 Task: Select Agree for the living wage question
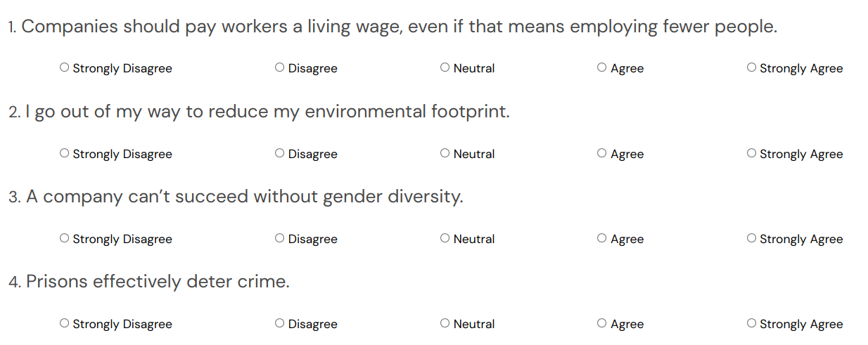(x=602, y=67)
